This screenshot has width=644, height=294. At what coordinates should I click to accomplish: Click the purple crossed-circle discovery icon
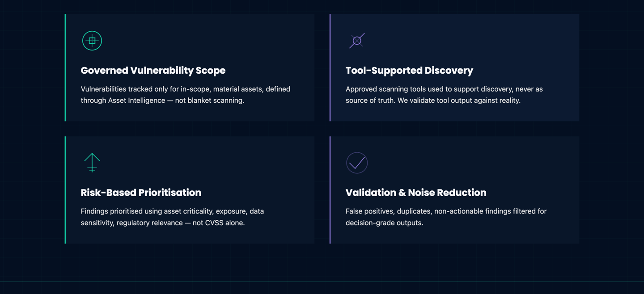[357, 41]
